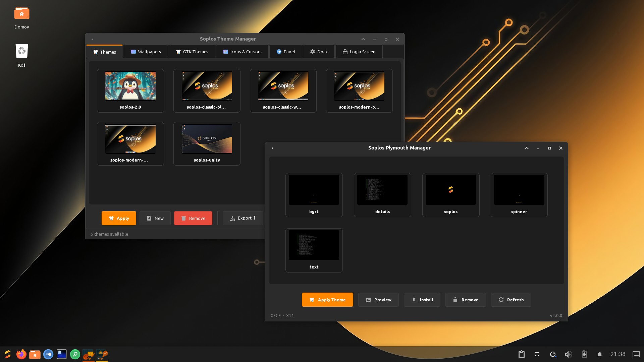Viewport: 644px width, 362px height.
Task: Go to the GTK Themes tab
Action: (x=192, y=52)
